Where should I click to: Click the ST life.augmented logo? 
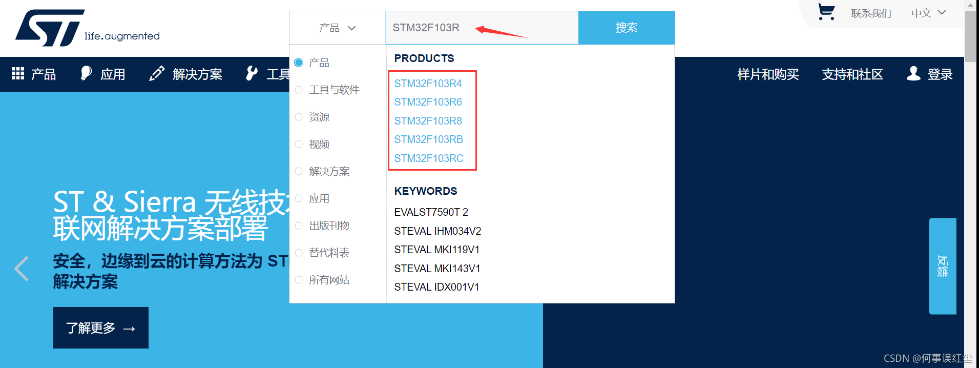[88, 28]
